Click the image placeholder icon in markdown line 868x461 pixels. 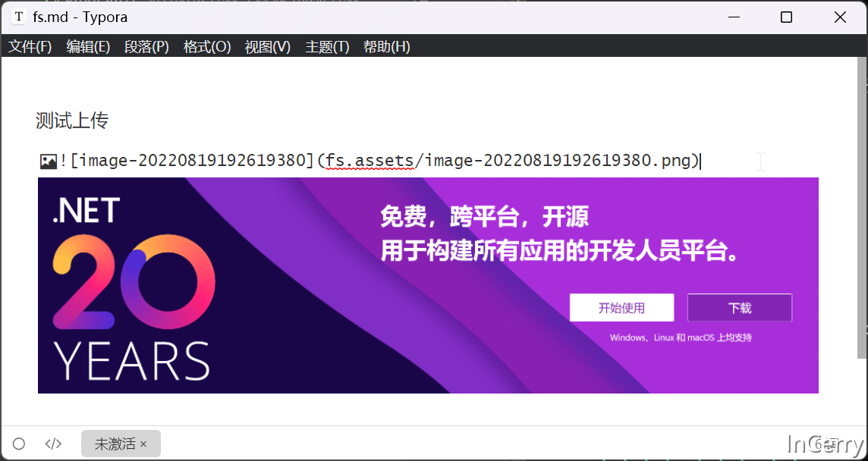click(x=47, y=160)
